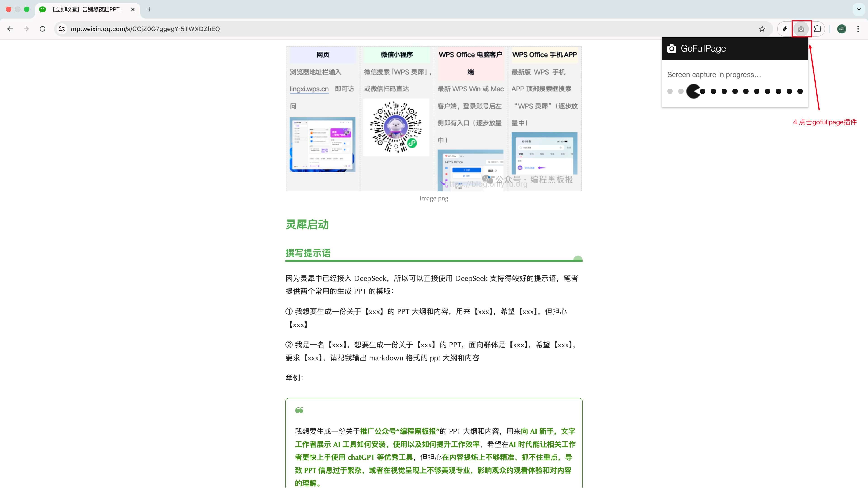Screen dimensions: 868x488
Task: Navigate back to the previous page
Action: click(10, 29)
